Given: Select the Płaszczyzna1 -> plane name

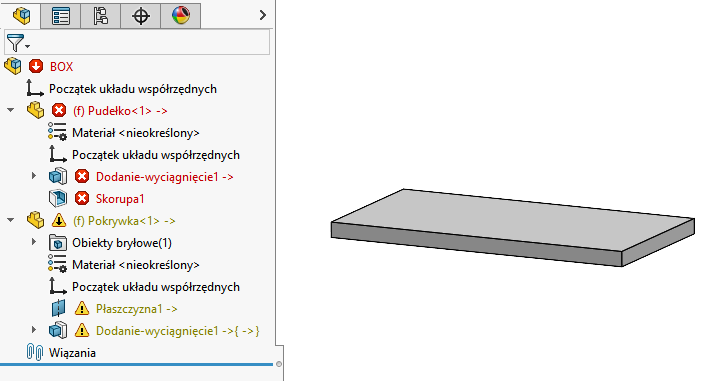Looking at the screenshot, I should 136,309.
